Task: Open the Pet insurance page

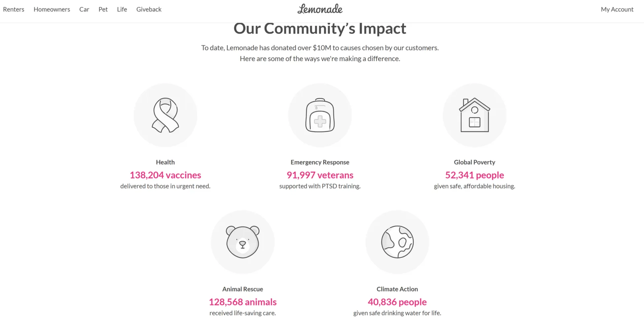Action: pyautogui.click(x=103, y=9)
